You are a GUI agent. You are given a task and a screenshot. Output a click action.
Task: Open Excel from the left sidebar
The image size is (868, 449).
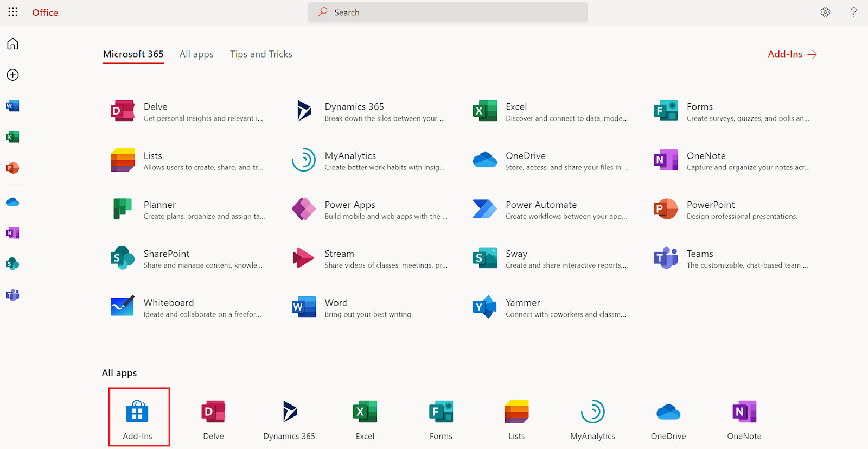12,137
